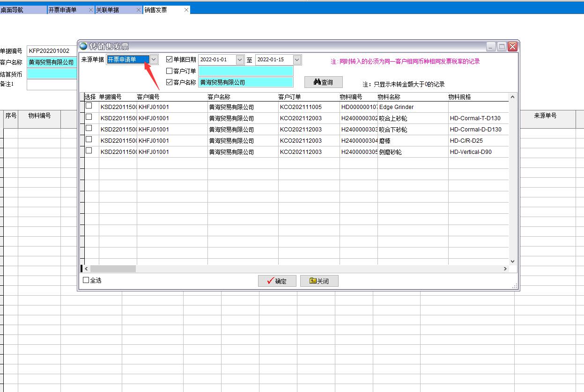The width and height of the screenshot is (584, 392).
Task: Select the Edge Grinder row checkbox
Action: pyautogui.click(x=89, y=106)
